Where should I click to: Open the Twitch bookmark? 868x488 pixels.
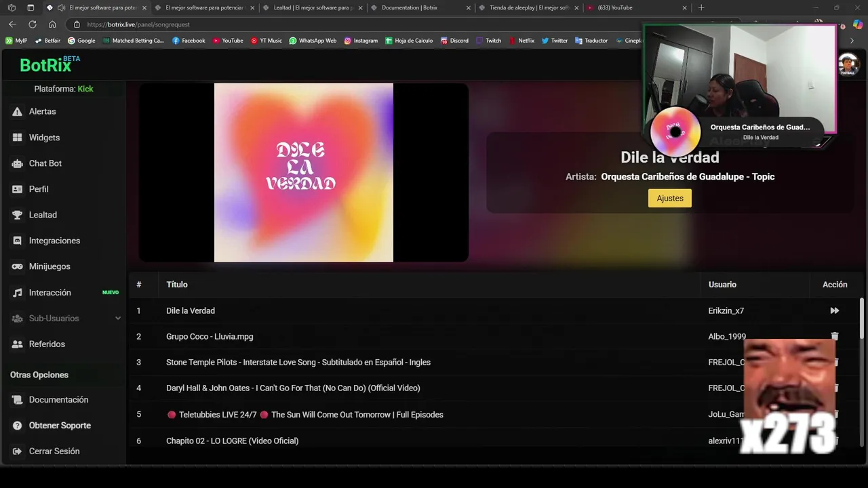[488, 41]
